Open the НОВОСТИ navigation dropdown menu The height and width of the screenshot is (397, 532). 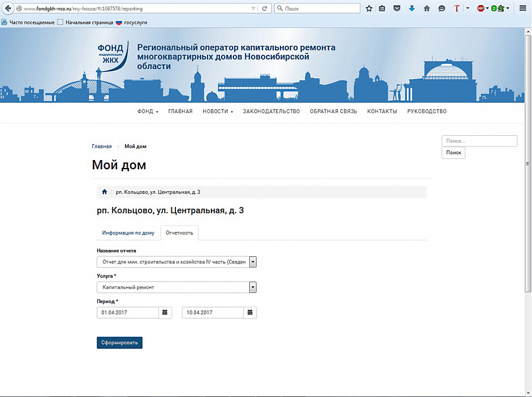(x=218, y=111)
